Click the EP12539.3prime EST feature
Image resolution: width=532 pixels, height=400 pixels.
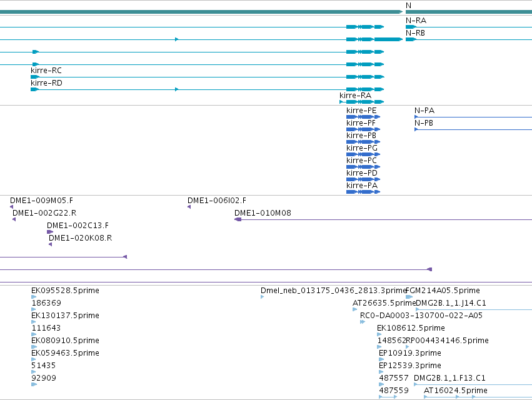pos(410,366)
